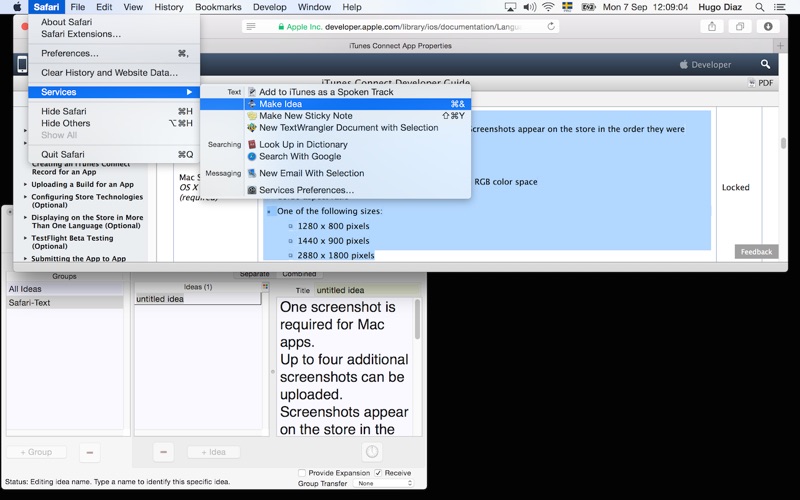Enable the Provide Expansion checkbox
This screenshot has height=500, width=800.
[x=302, y=473]
